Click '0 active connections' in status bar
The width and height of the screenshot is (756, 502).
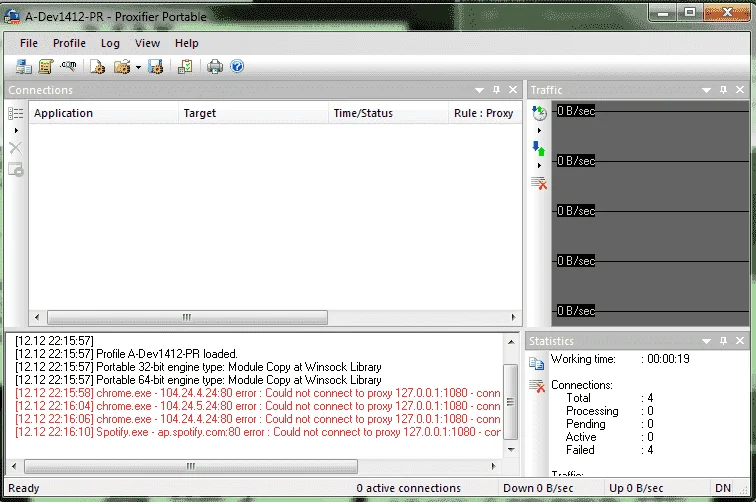pyautogui.click(x=408, y=488)
